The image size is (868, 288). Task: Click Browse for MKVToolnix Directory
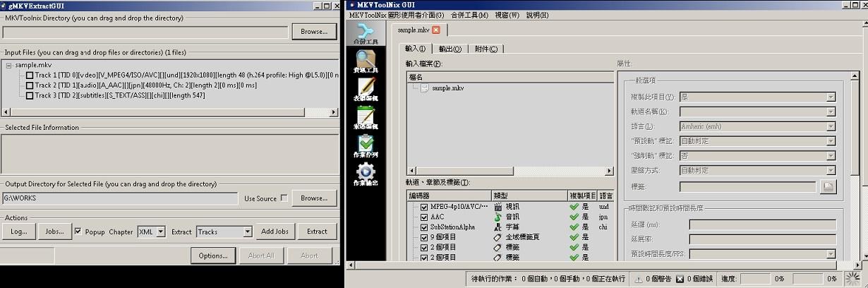[x=314, y=32]
